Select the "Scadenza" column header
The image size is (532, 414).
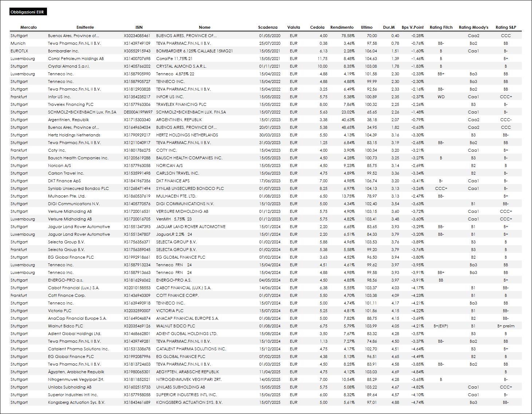click(x=268, y=27)
